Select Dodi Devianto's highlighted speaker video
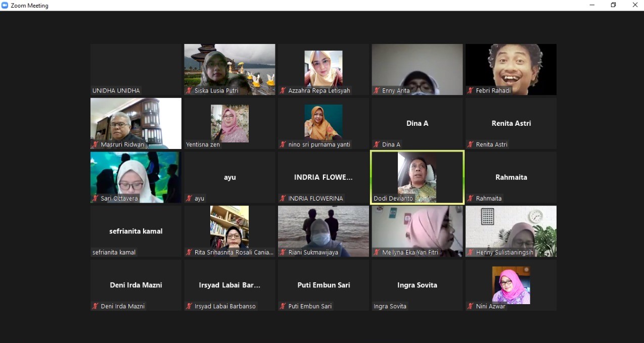The width and height of the screenshot is (644, 343). [417, 177]
